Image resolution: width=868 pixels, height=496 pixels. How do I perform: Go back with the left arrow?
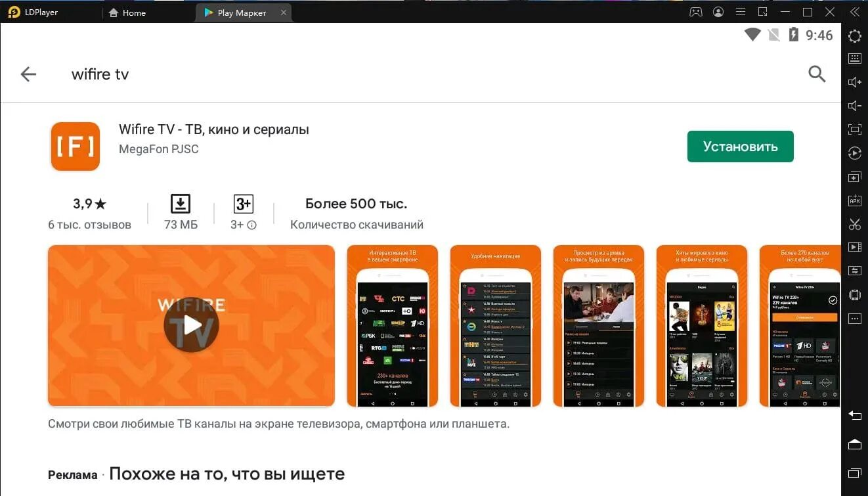tap(28, 74)
